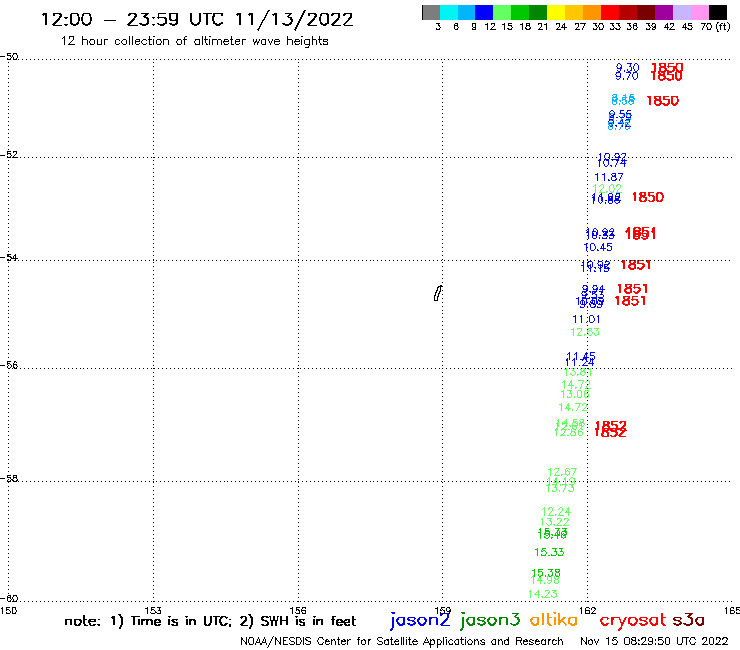Screen dimensions: 740x650
Task: Click the '12 hour collection of altimeter wave heights' subtitle
Action: tap(194, 41)
